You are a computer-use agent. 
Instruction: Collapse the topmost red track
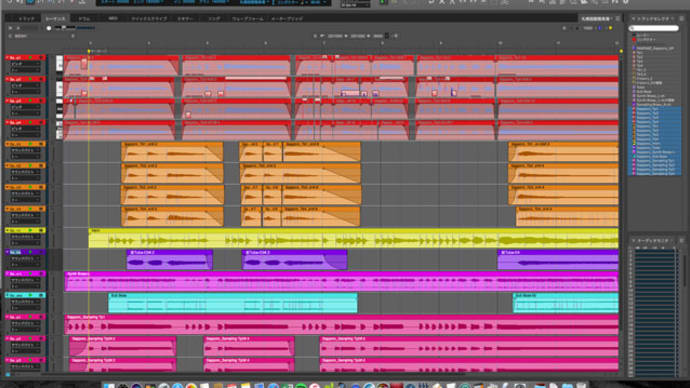click(7, 58)
